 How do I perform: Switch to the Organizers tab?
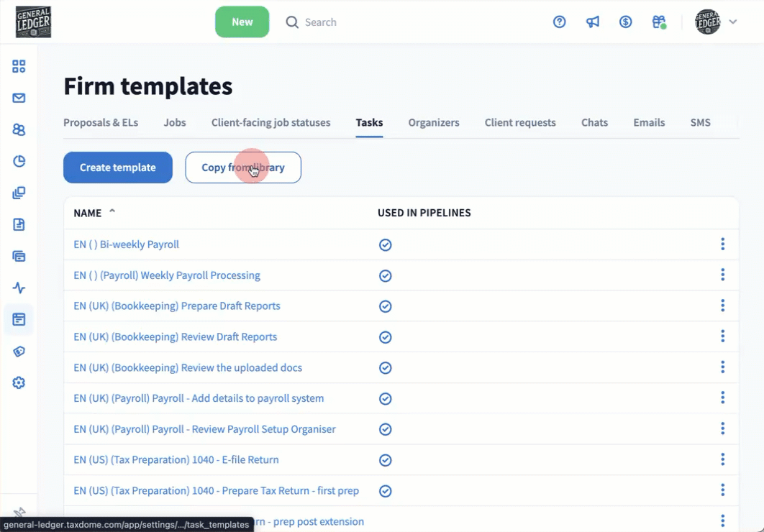[x=433, y=123]
